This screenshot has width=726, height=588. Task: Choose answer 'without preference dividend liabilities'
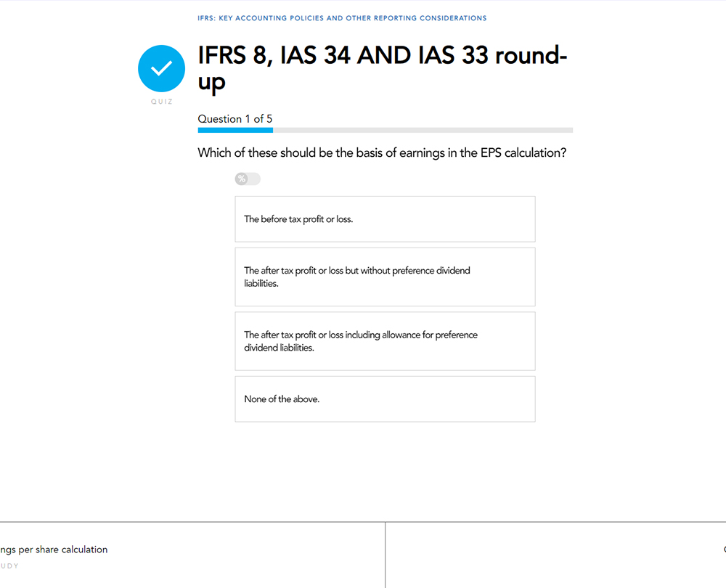pyautogui.click(x=385, y=277)
